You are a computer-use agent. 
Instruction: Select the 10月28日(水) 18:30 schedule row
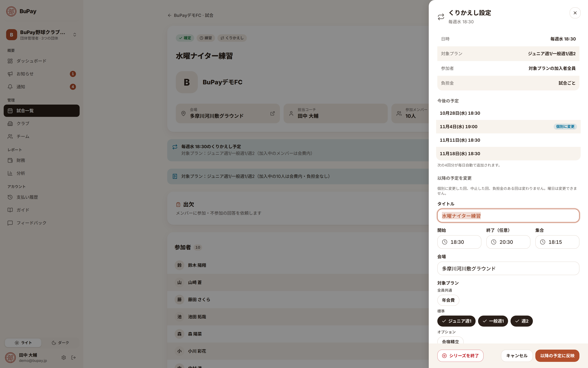(508, 113)
